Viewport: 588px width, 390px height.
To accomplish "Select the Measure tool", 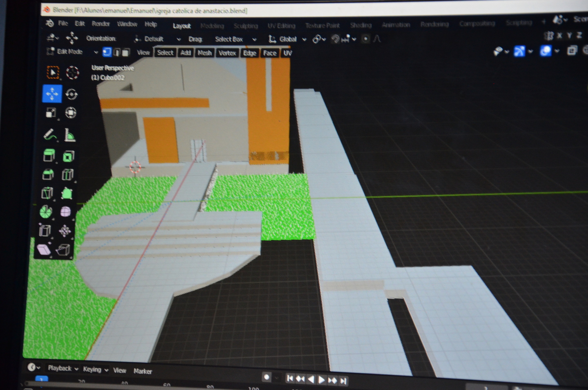I will 70,135.
